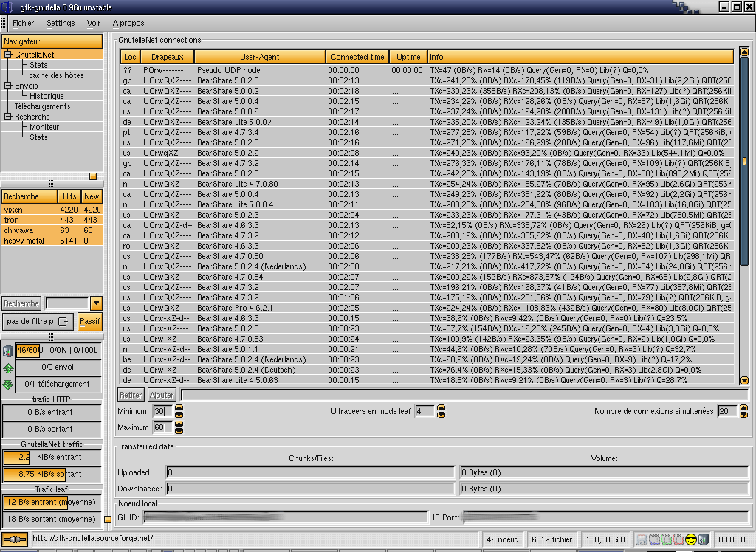This screenshot has height=552, width=756.
Task: Click the 2,21 KiB/s entrant traffic bar
Action: pos(52,457)
